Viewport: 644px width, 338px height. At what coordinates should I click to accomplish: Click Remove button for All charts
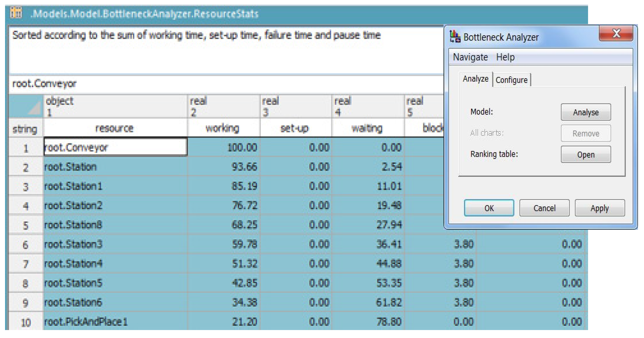[x=585, y=133]
